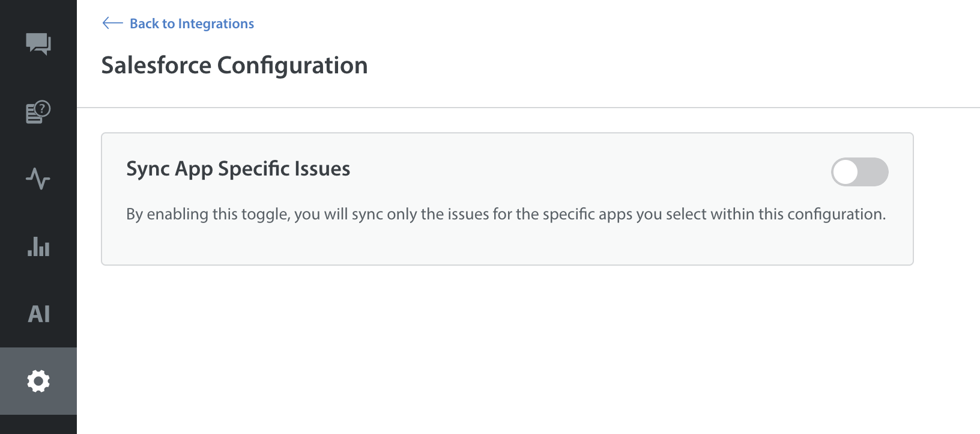Open the FAQ knowledge base sidebar icon

point(38,112)
